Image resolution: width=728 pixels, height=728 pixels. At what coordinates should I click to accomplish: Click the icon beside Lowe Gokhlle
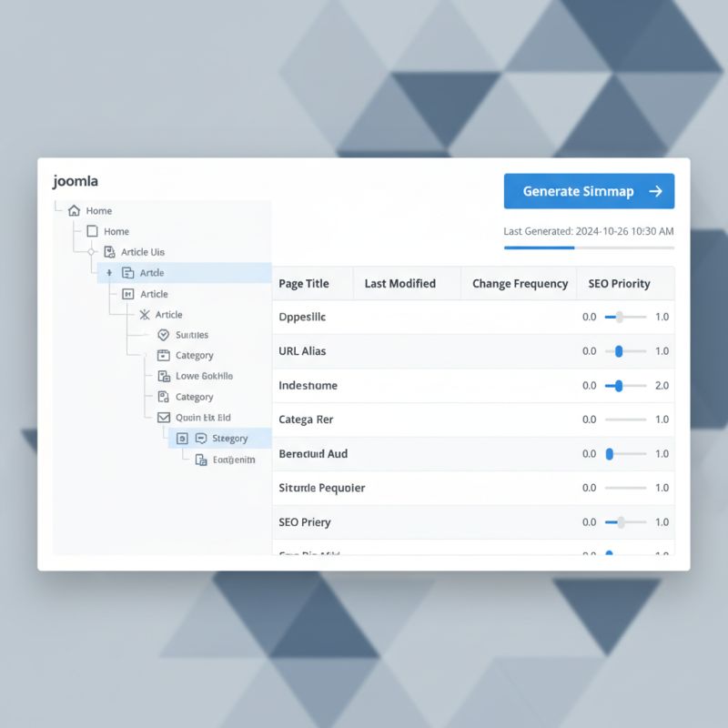coord(164,376)
